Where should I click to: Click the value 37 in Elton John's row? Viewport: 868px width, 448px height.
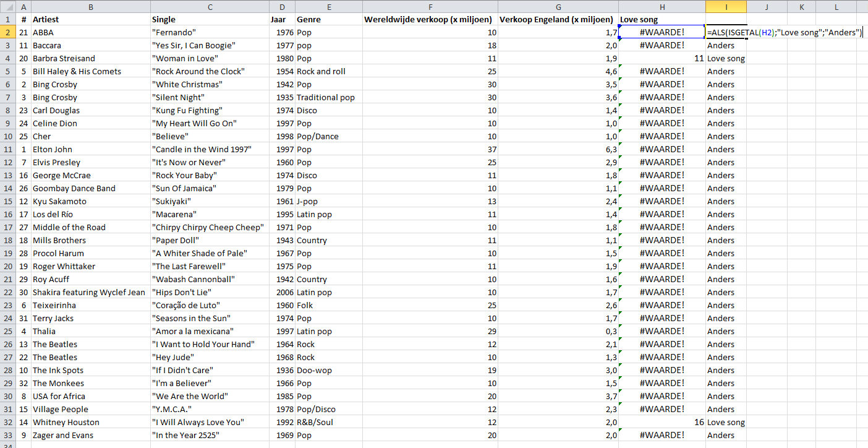[x=430, y=149]
